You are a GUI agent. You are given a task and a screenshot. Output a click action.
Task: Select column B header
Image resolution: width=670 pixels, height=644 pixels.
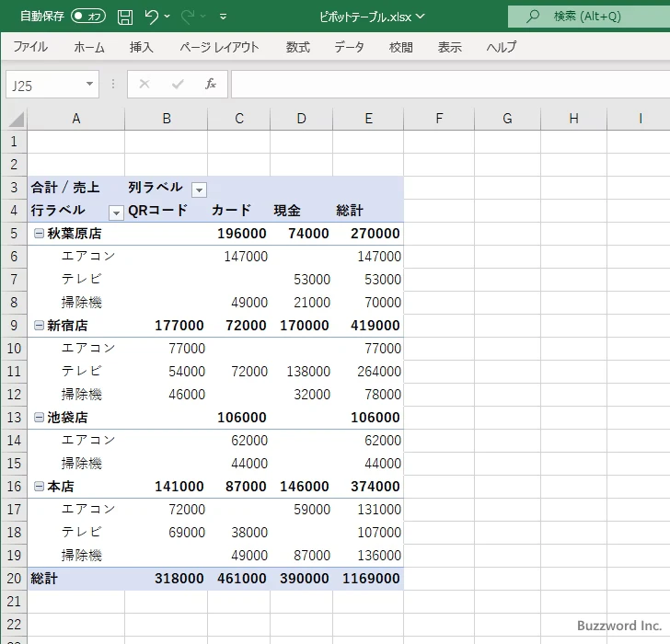point(167,119)
